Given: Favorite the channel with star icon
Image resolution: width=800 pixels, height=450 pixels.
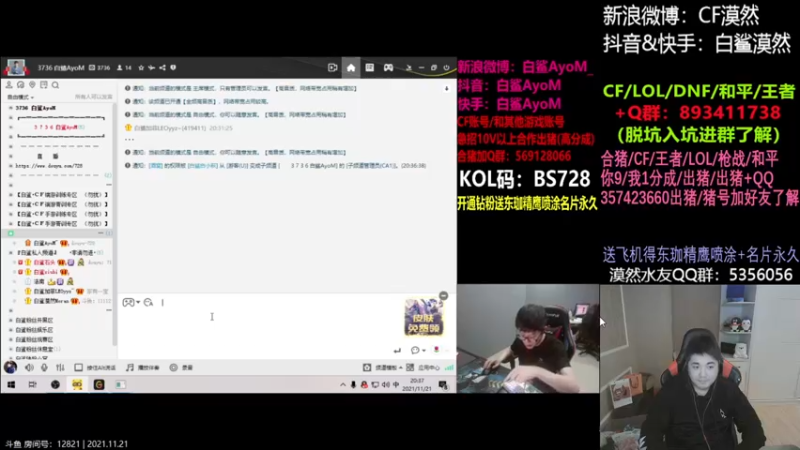Looking at the screenshot, I should (141, 67).
